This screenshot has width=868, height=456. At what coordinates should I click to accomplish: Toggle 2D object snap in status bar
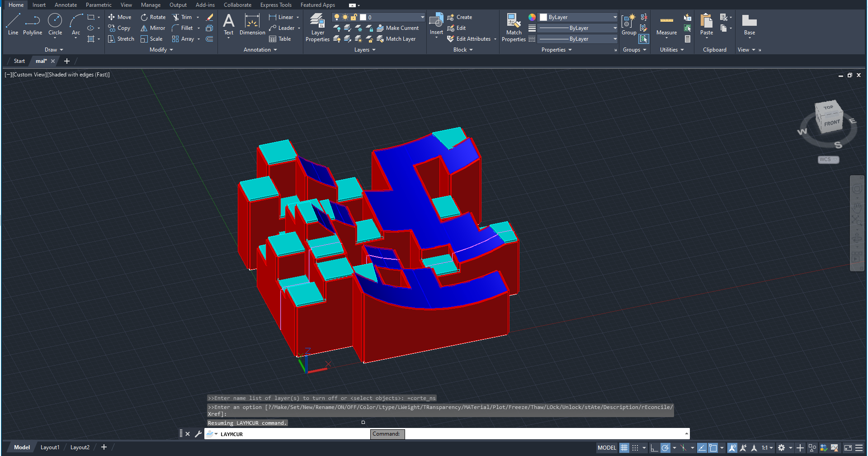tap(713, 448)
